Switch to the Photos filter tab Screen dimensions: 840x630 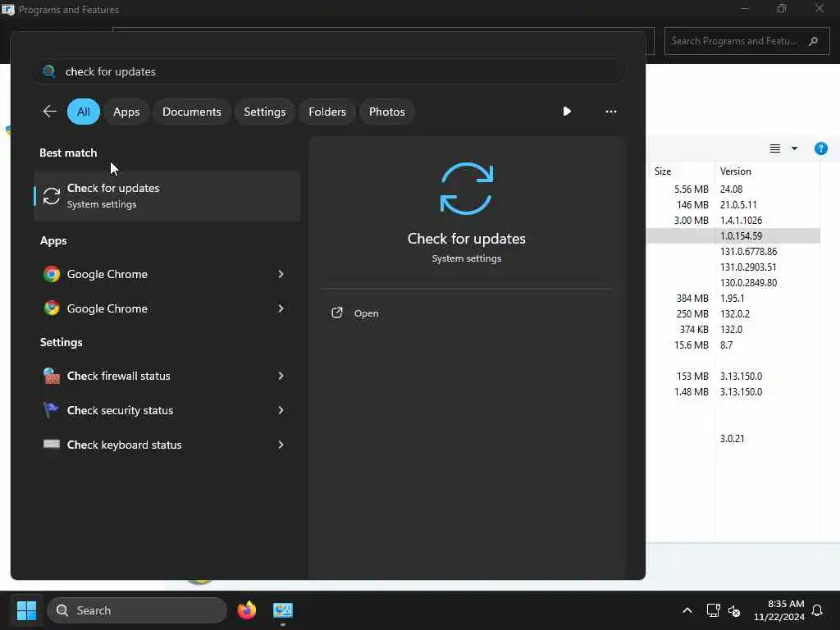(387, 112)
